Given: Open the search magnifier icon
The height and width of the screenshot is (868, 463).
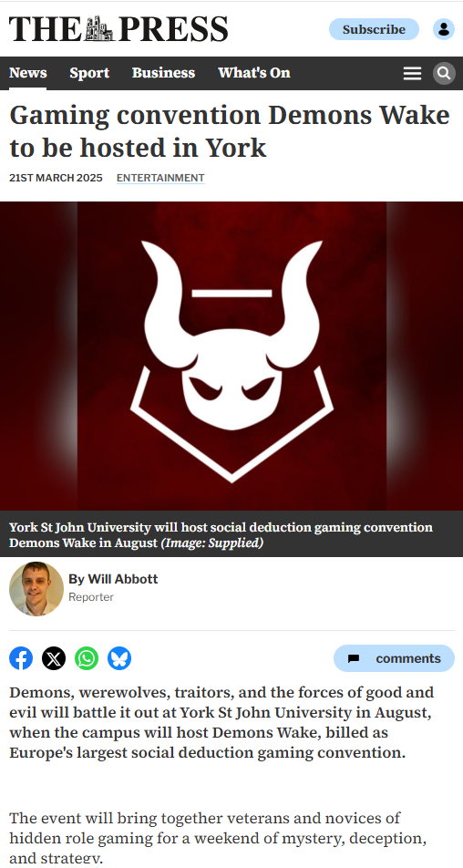Looking at the screenshot, I should pyautogui.click(x=444, y=73).
